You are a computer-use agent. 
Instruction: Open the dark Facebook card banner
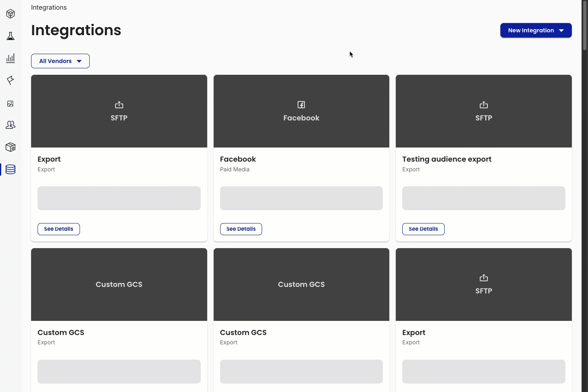point(301,111)
